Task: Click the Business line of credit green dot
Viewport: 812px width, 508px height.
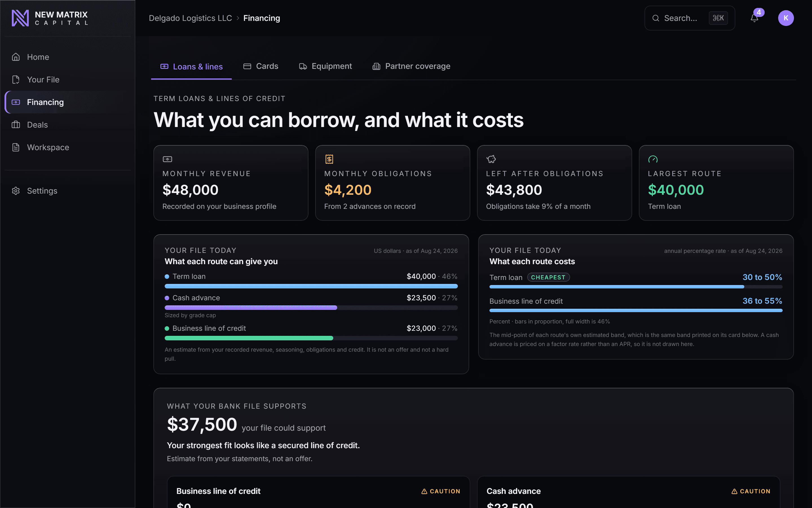Action: coord(167,329)
